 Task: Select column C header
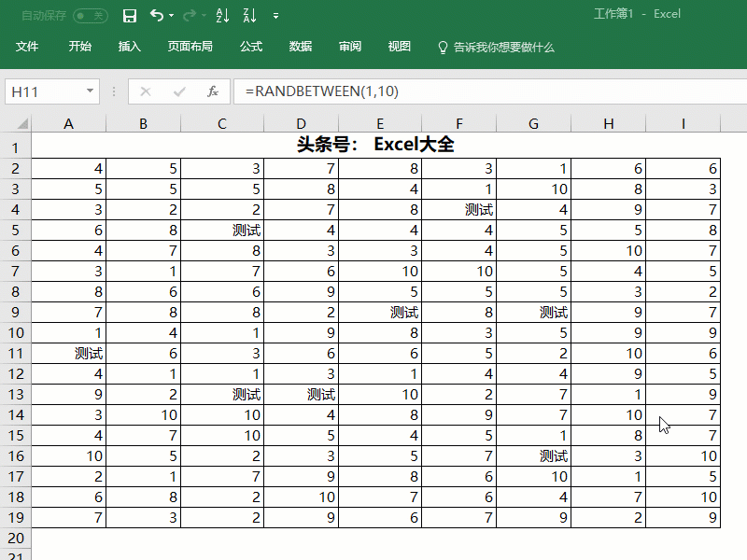pos(222,124)
